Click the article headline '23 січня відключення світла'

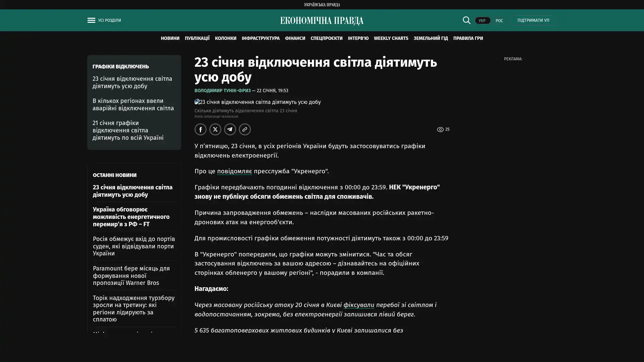click(x=316, y=70)
